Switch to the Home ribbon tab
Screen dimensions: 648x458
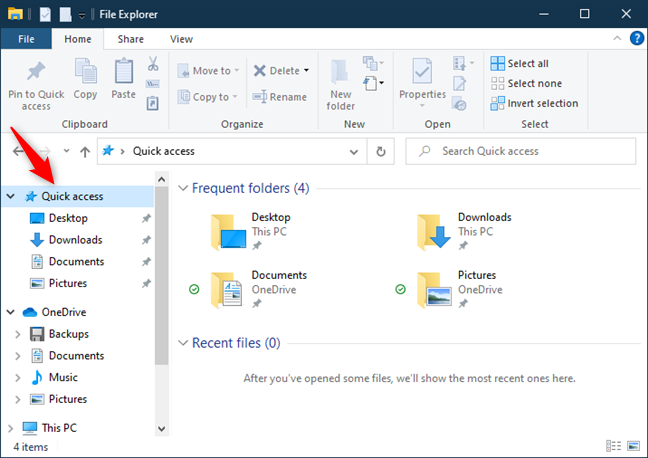78,39
